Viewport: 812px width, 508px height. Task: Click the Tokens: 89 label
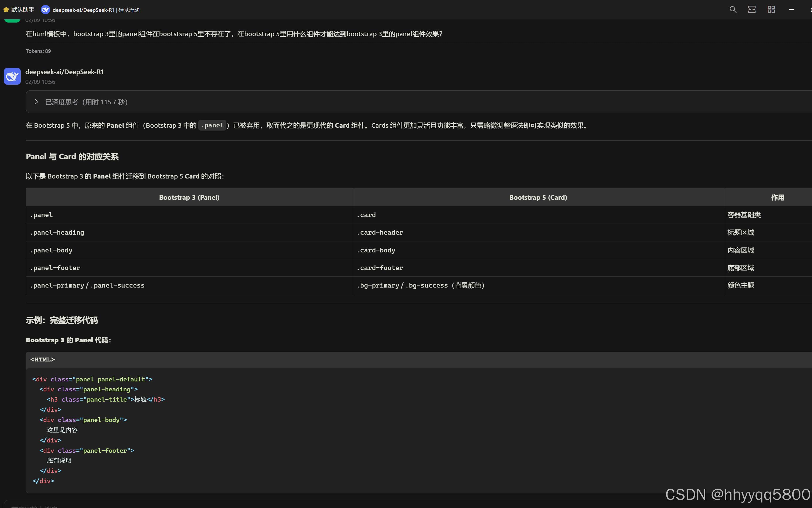(38, 51)
